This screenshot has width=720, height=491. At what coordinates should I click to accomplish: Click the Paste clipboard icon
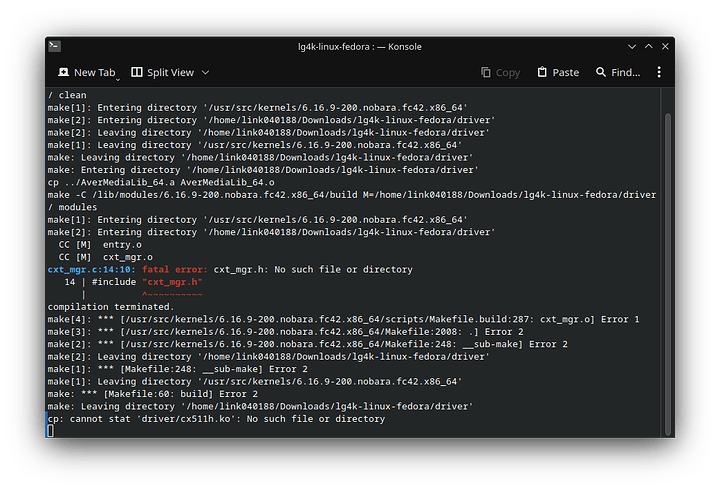542,72
